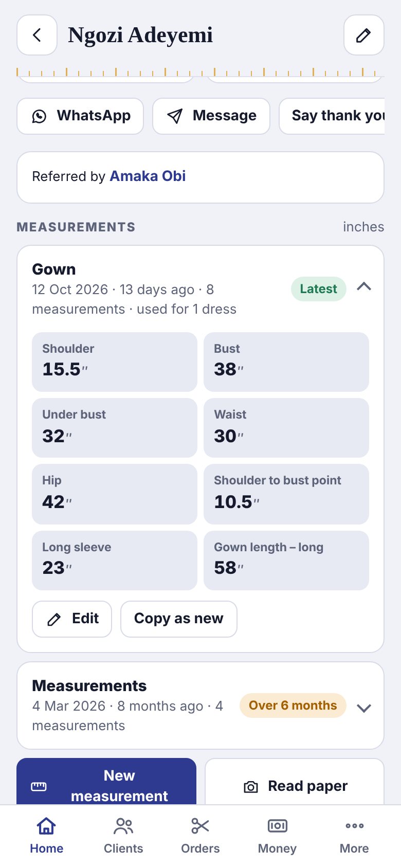This screenshot has width=401, height=868.
Task: Expand the 4 Mar 2026 Measurements card
Action: coord(364,708)
